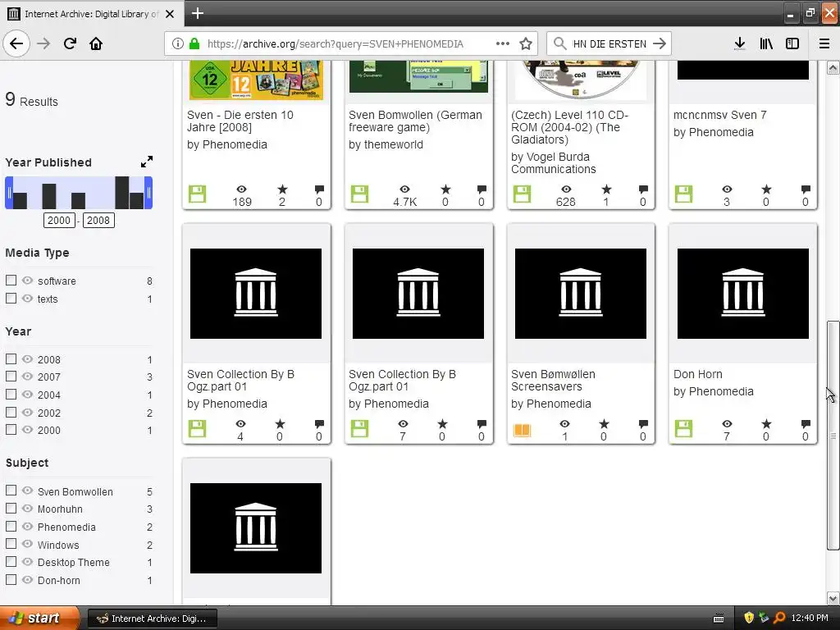
Task: Click reviews bubble on mcncnmsv Sven 7 card
Action: tap(806, 189)
